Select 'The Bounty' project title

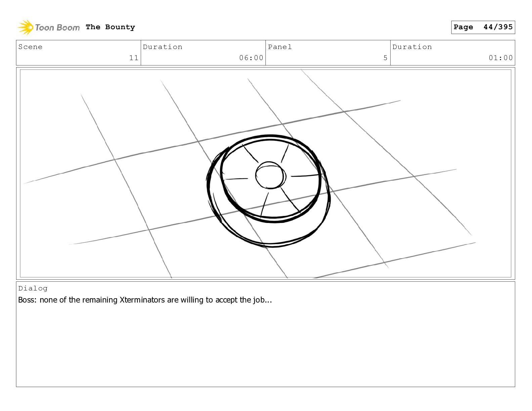tap(110, 27)
